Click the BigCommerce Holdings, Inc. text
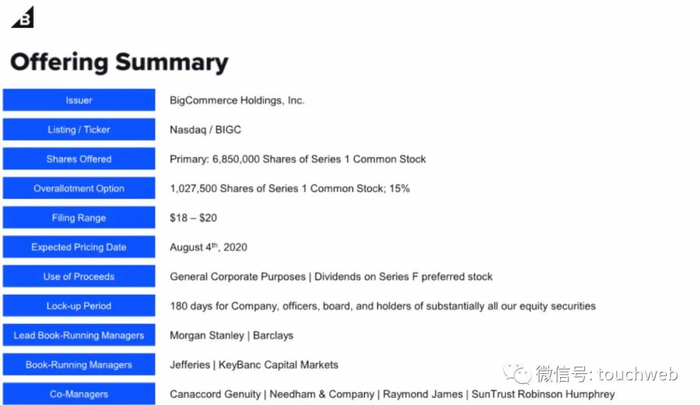The height and width of the screenshot is (405, 700). pyautogui.click(x=237, y=100)
